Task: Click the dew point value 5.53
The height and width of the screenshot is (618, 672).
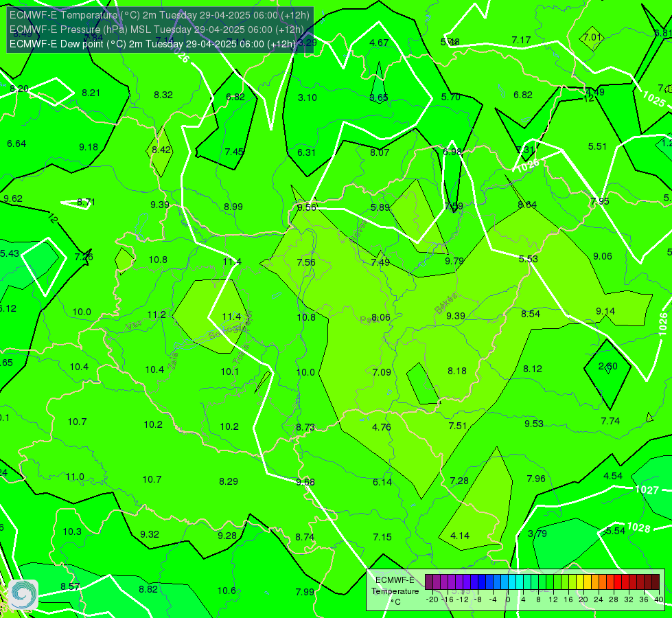Action: point(528,259)
